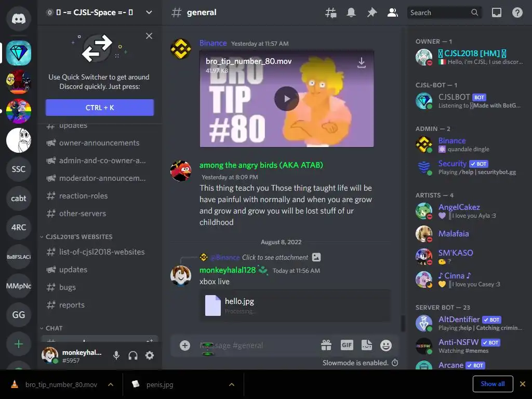The width and height of the screenshot is (532, 399).
Task: Open the SSC server
Action: pos(19,169)
